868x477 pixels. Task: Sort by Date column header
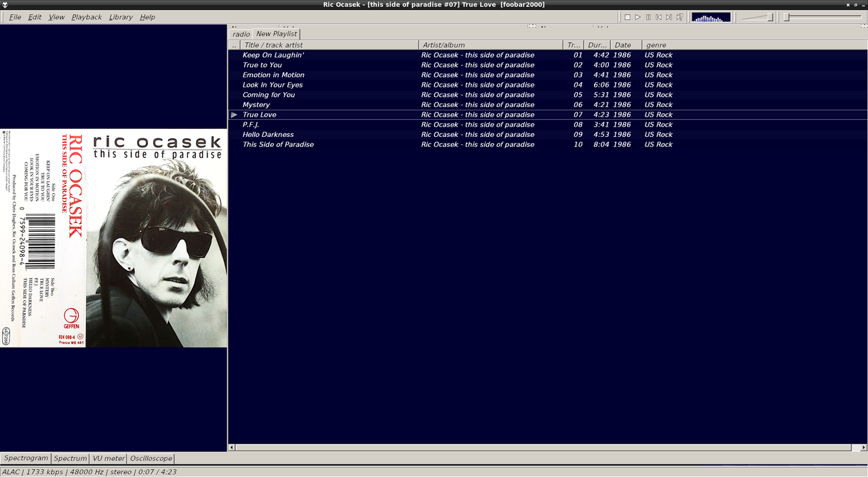click(x=626, y=45)
